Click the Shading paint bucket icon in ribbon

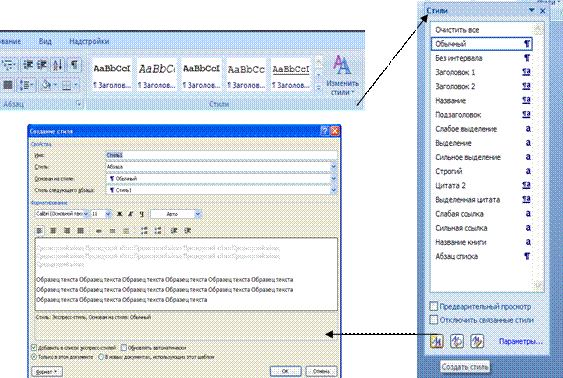point(46,85)
